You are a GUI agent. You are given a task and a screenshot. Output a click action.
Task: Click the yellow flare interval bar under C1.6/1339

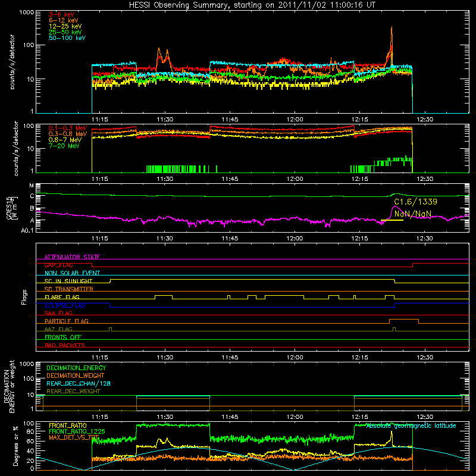(392, 220)
